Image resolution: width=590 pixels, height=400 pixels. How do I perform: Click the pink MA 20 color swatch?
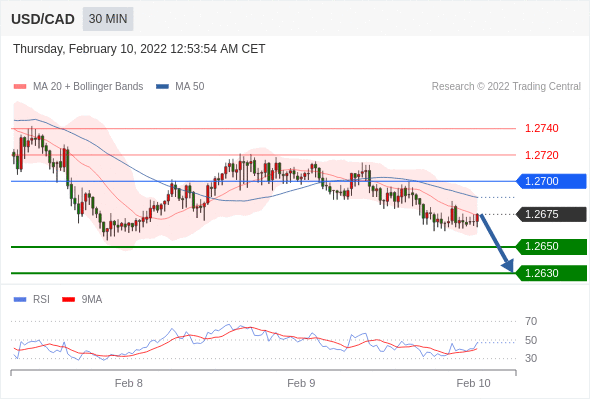pyautogui.click(x=20, y=87)
